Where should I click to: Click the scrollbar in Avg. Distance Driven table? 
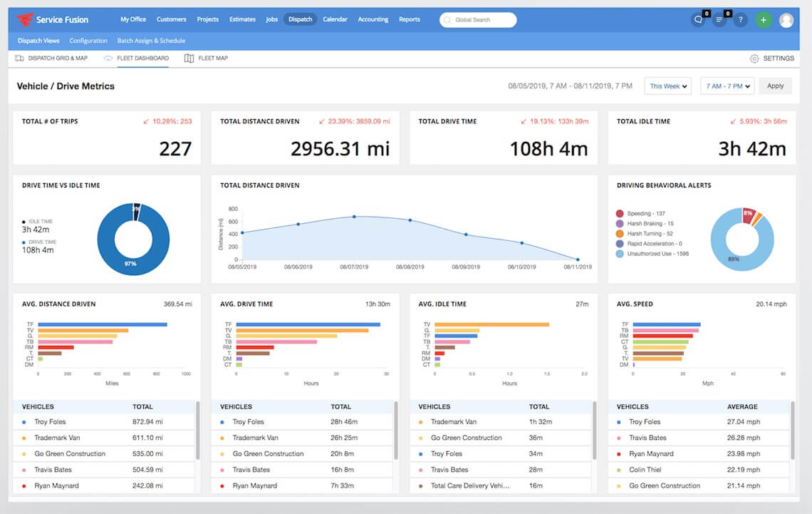point(197,430)
